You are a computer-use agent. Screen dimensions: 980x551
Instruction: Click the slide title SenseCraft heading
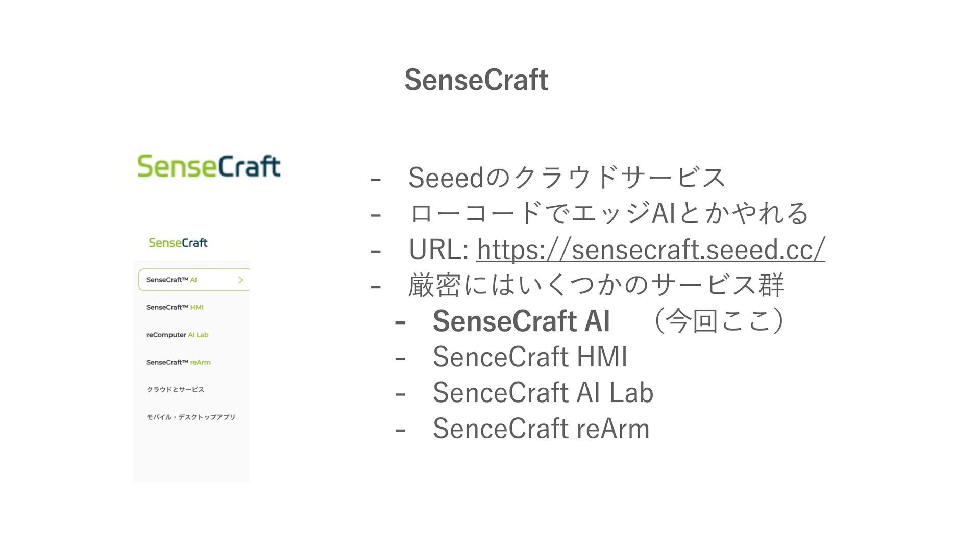point(476,80)
